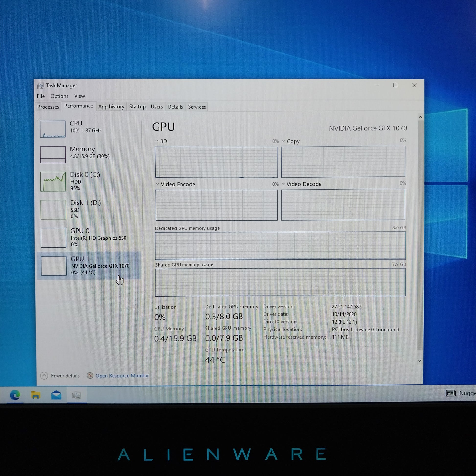Screen dimensions: 476x476
Task: Click the PCI bus 1 physical location text
Action: [365, 330]
